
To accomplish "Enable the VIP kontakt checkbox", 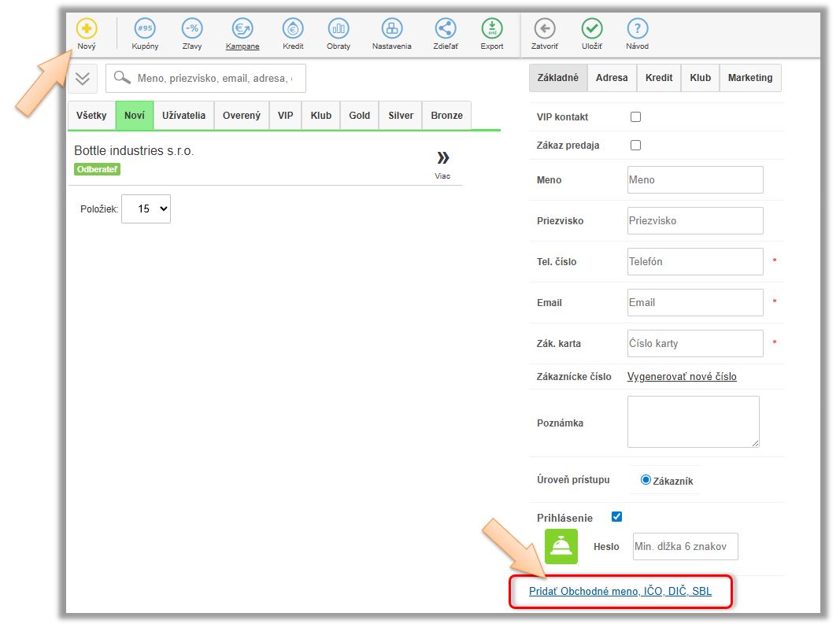I will click(x=636, y=117).
